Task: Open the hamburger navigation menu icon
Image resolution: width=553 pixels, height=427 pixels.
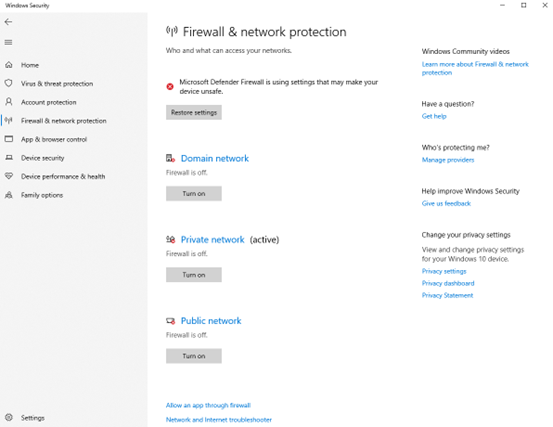Action: (x=8, y=42)
